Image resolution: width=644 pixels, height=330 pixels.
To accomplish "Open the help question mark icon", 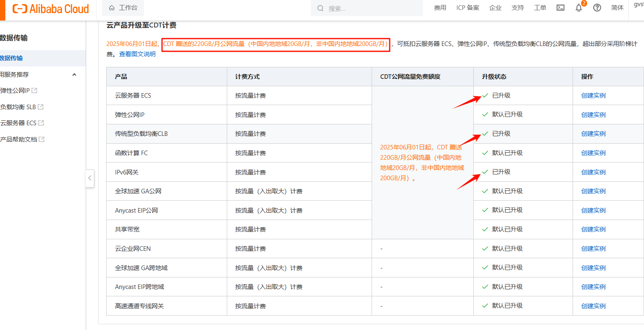I will tap(597, 8).
